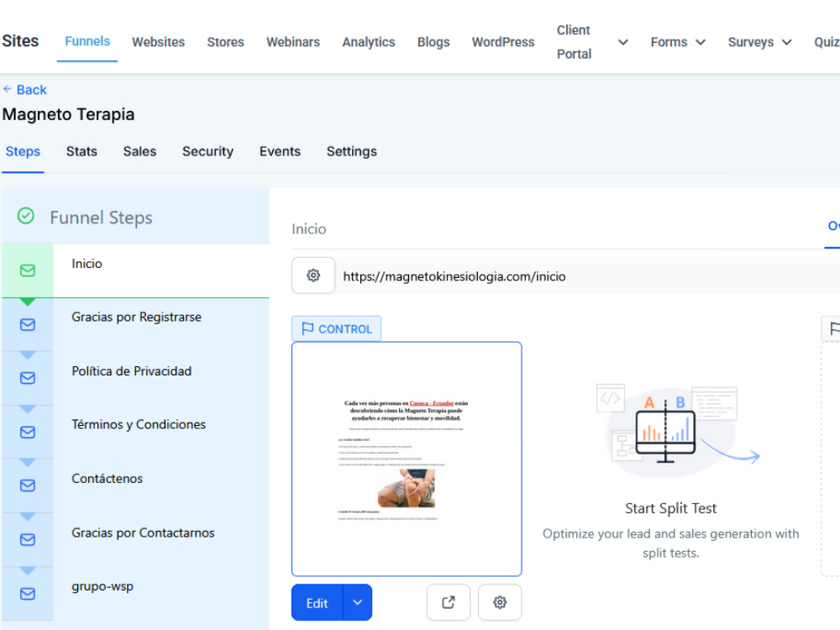Expand the Client Portal dropdown chevron
The width and height of the screenshot is (840, 630).
pyautogui.click(x=622, y=42)
